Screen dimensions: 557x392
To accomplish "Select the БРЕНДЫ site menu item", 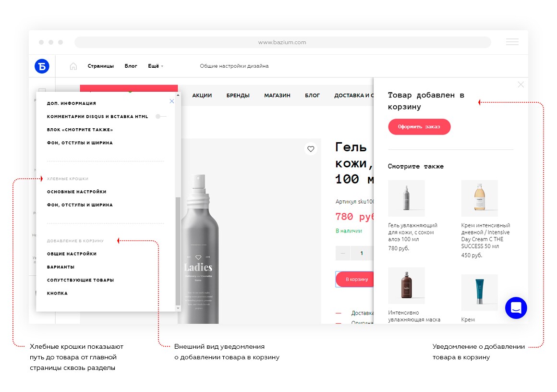I will [x=238, y=95].
